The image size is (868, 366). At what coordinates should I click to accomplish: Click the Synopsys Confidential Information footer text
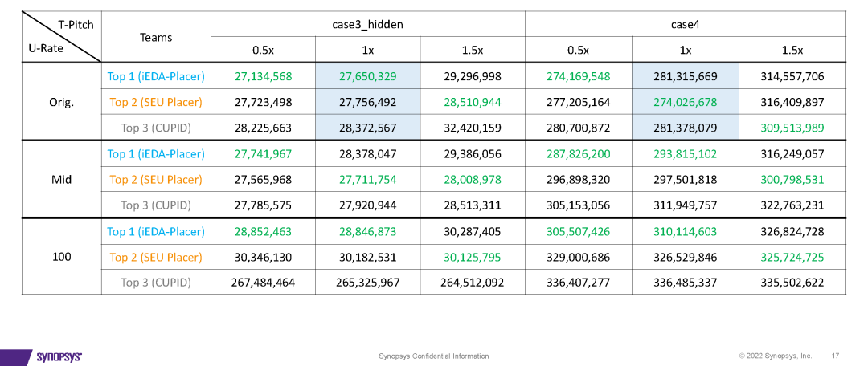pos(433,356)
